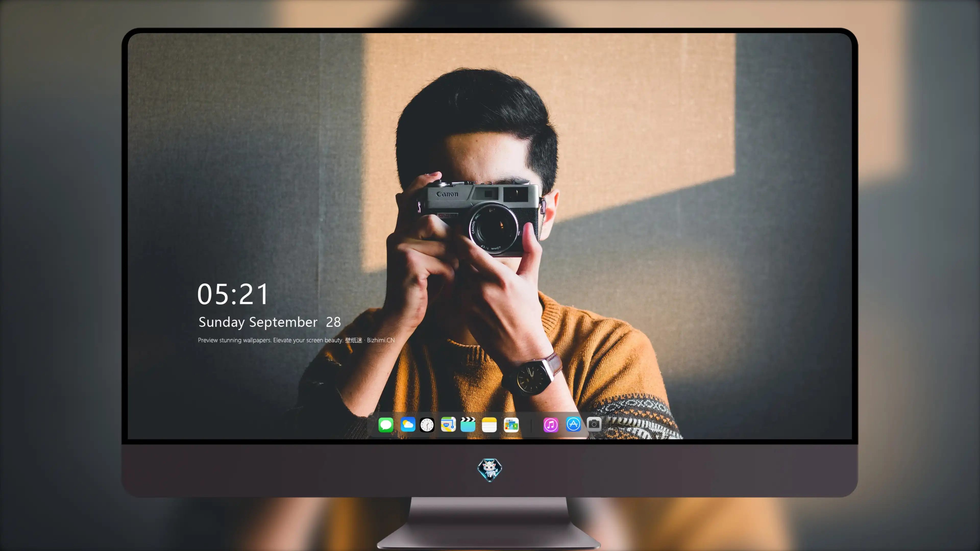The height and width of the screenshot is (551, 980).
Task: Open the picture collage app in dock
Action: click(511, 425)
